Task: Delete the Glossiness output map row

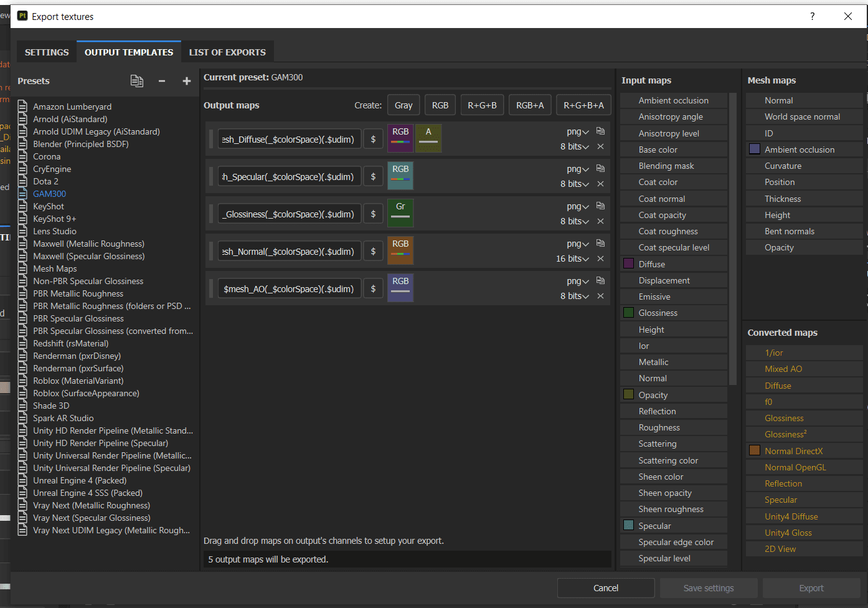Action: coord(600,221)
